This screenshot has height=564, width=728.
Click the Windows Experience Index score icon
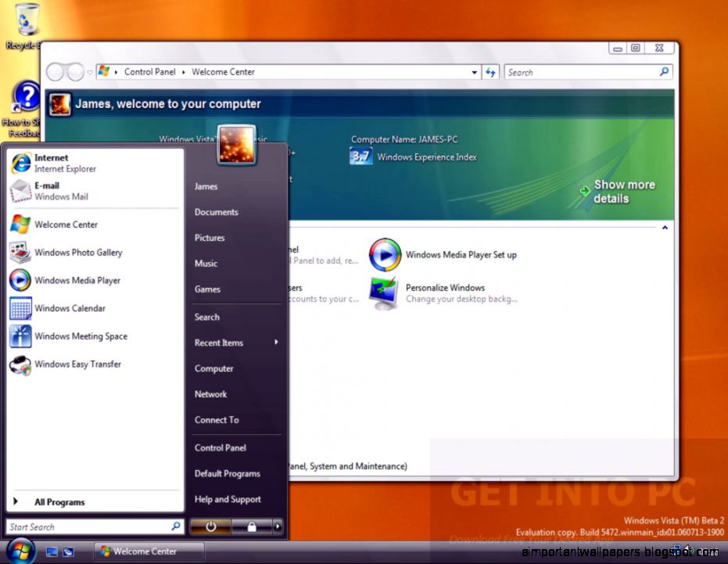click(x=360, y=156)
